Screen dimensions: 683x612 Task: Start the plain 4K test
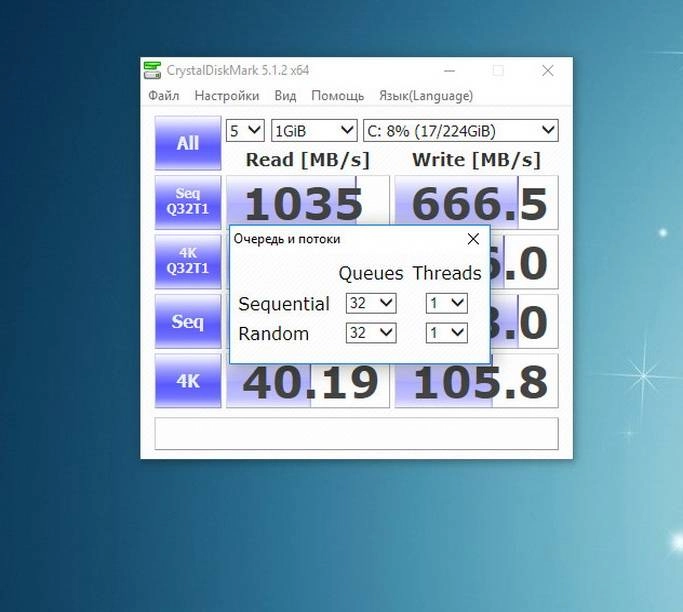(188, 381)
